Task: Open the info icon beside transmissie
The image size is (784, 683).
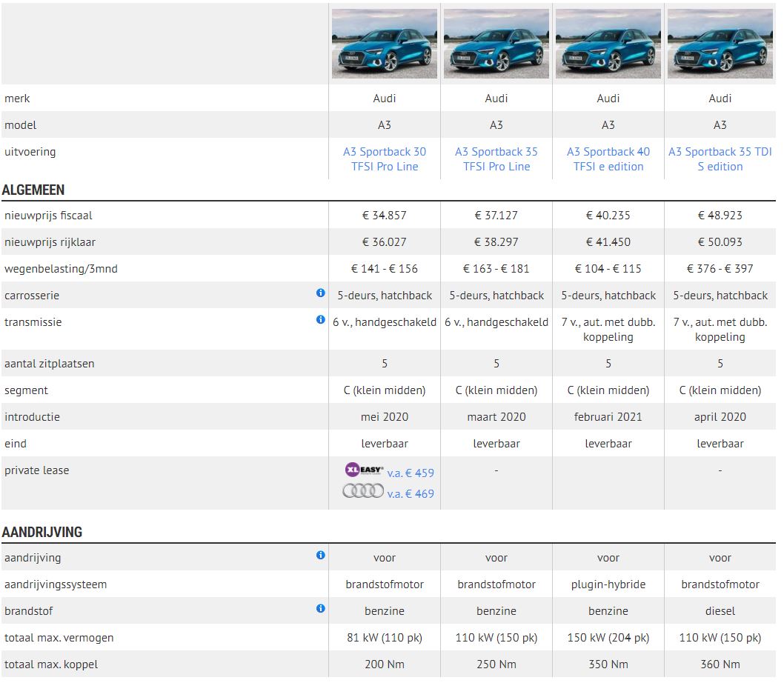Action: click(x=321, y=319)
